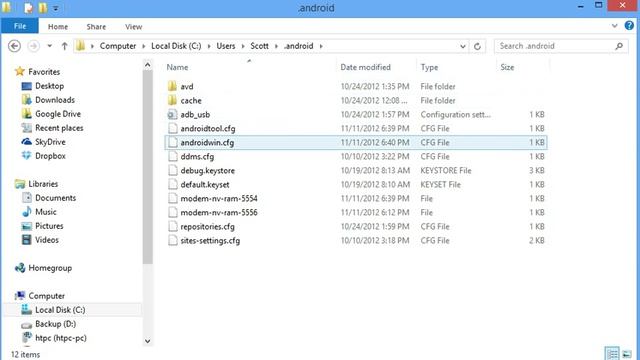Select the repositories.cfg file
The image size is (640, 360).
(356, 227)
